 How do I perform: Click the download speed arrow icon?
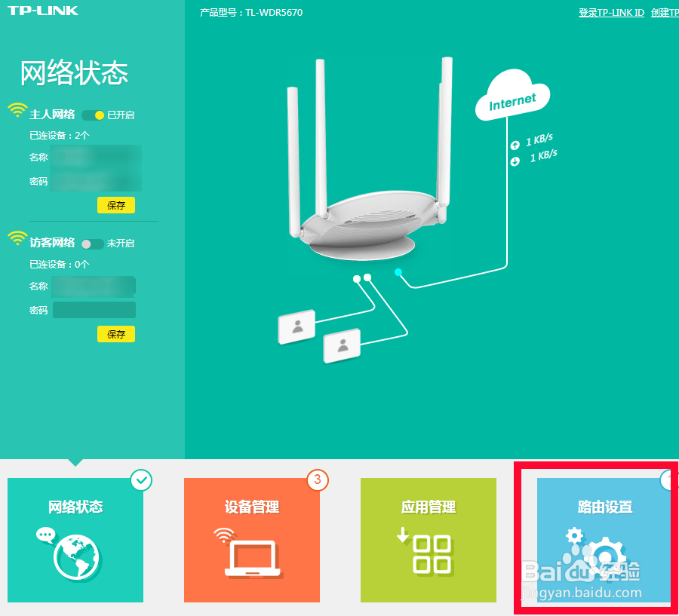point(515,161)
